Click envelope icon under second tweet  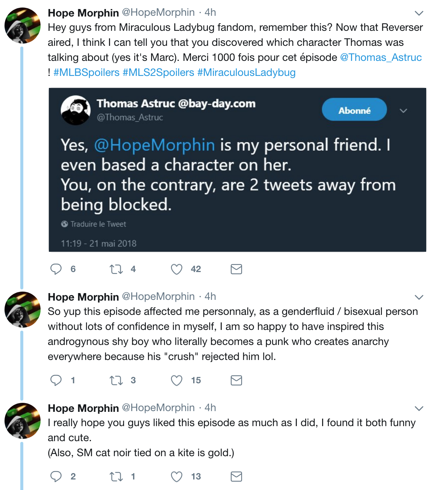236,380
